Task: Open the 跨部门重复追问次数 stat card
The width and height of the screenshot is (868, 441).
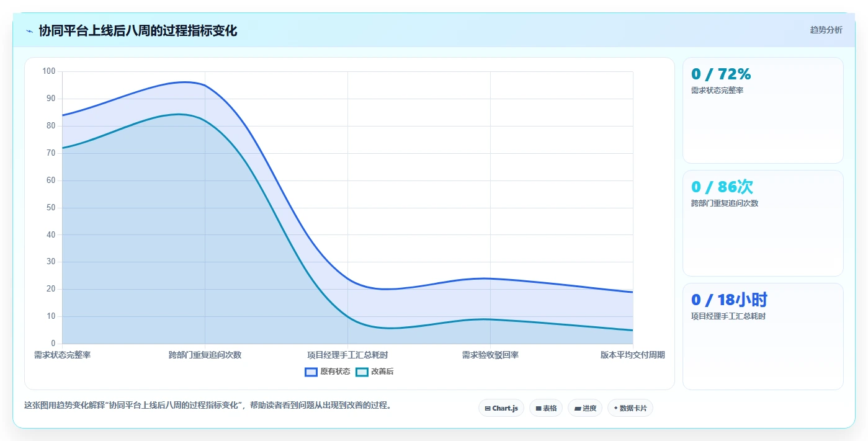Action: tap(763, 223)
